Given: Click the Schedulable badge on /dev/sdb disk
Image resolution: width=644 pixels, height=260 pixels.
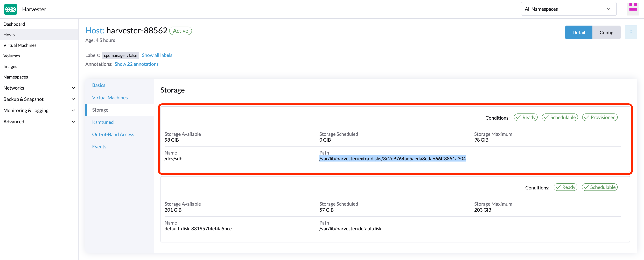Looking at the screenshot, I should [560, 118].
